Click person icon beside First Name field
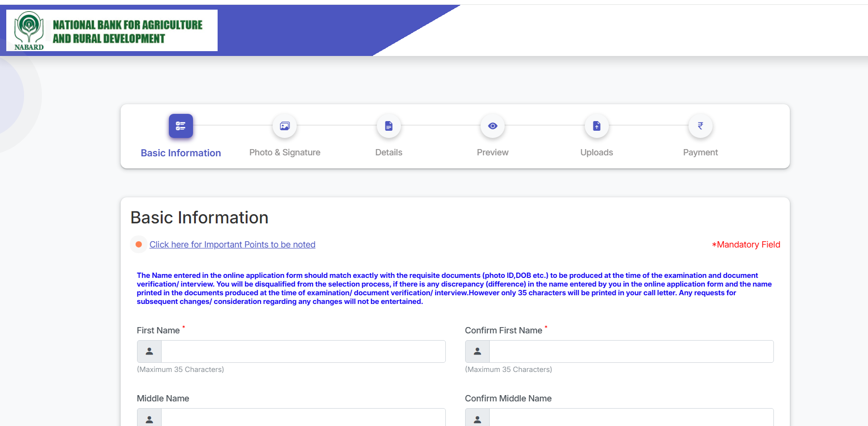 [150, 351]
